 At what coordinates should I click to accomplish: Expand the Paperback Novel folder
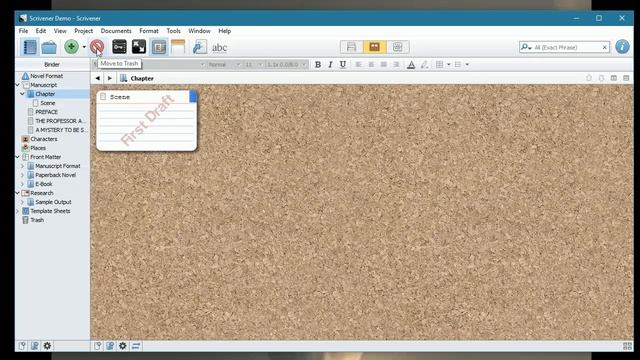click(22, 175)
